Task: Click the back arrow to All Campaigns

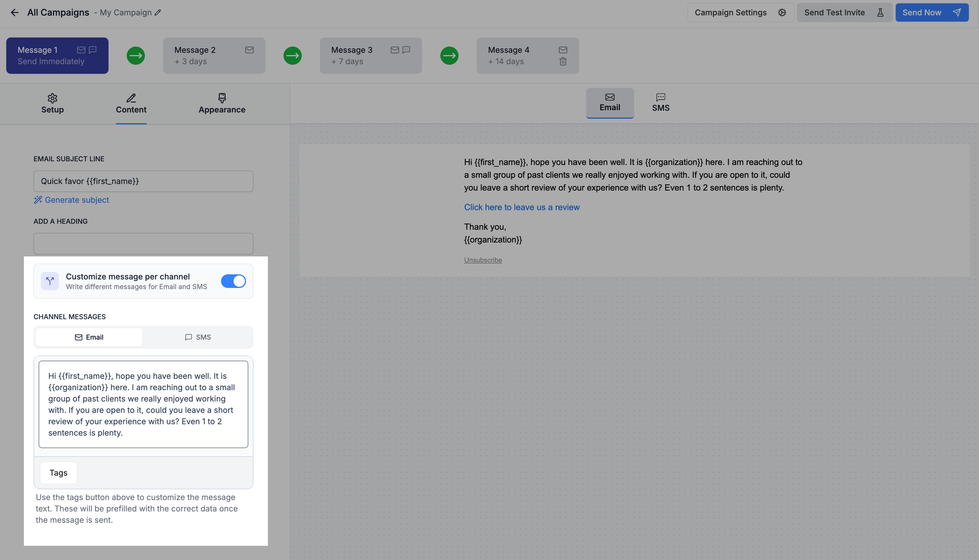Action: point(14,13)
